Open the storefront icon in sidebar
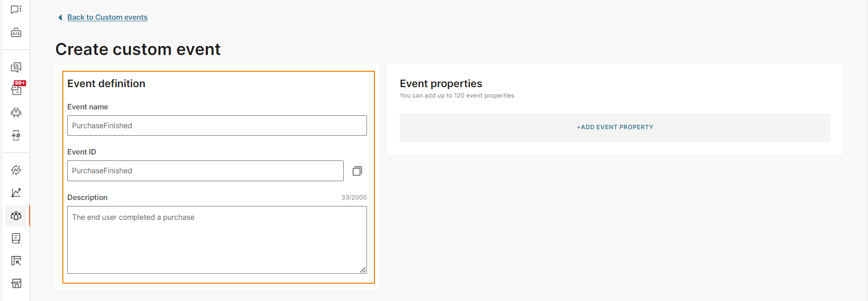 pos(16,284)
